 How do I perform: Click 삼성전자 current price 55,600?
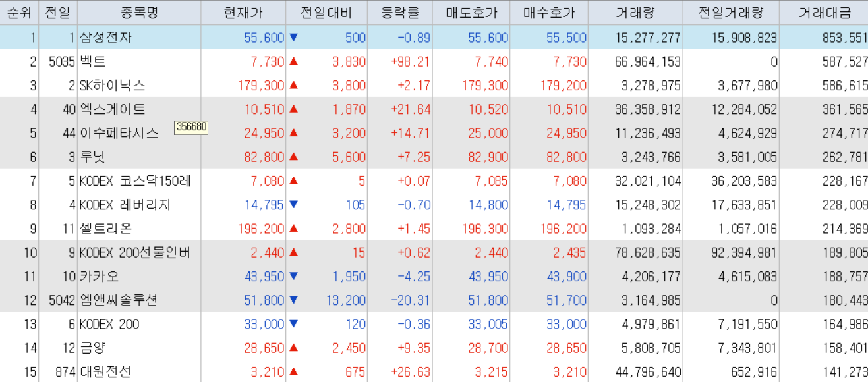pyautogui.click(x=264, y=38)
